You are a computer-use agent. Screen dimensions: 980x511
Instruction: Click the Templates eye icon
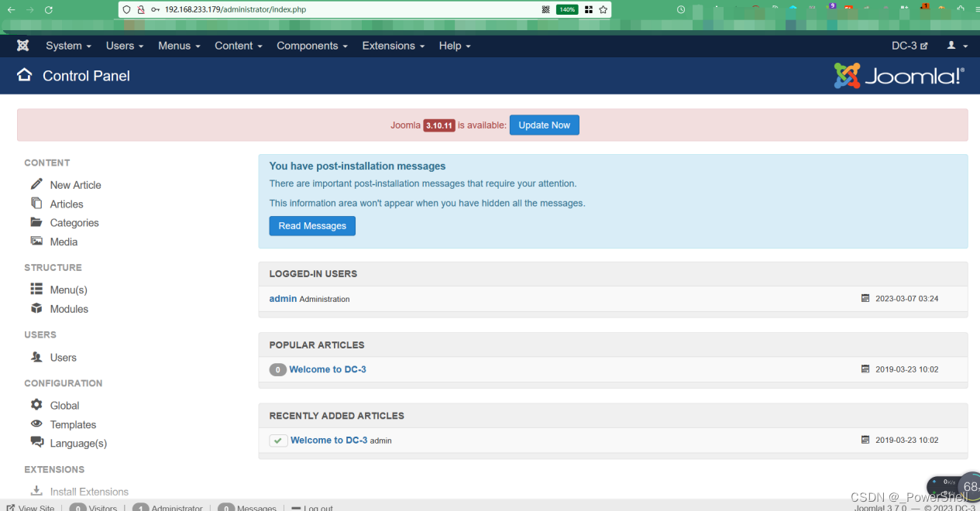(x=36, y=424)
